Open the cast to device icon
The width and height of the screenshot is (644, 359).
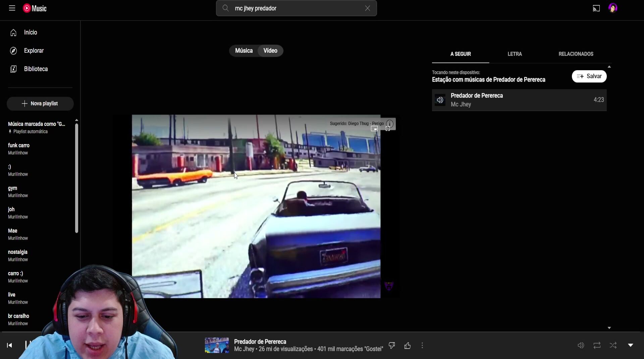click(596, 8)
